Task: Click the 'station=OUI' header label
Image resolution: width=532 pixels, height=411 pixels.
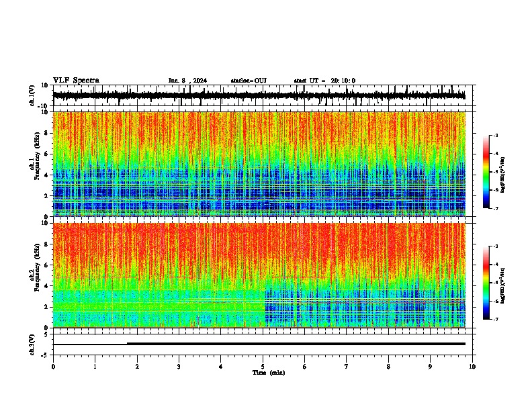Action: coord(249,81)
